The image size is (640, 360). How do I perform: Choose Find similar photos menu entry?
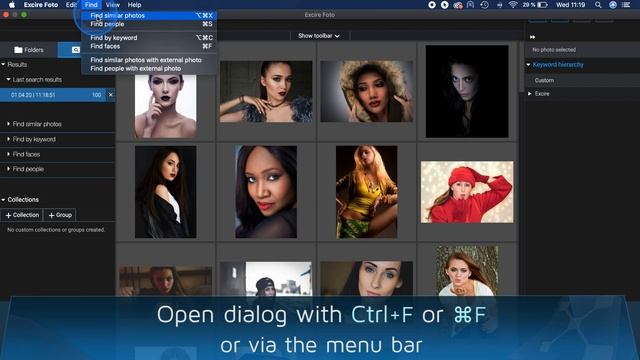pos(149,16)
